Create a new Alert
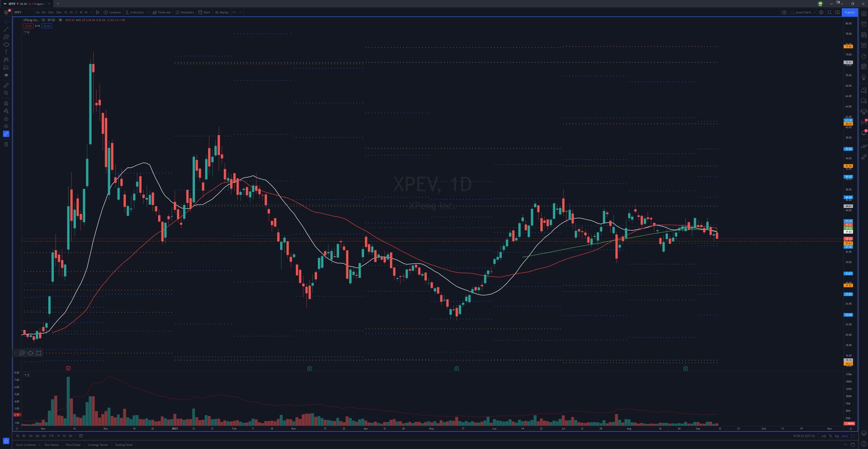This screenshot has width=868, height=449. pyautogui.click(x=204, y=12)
